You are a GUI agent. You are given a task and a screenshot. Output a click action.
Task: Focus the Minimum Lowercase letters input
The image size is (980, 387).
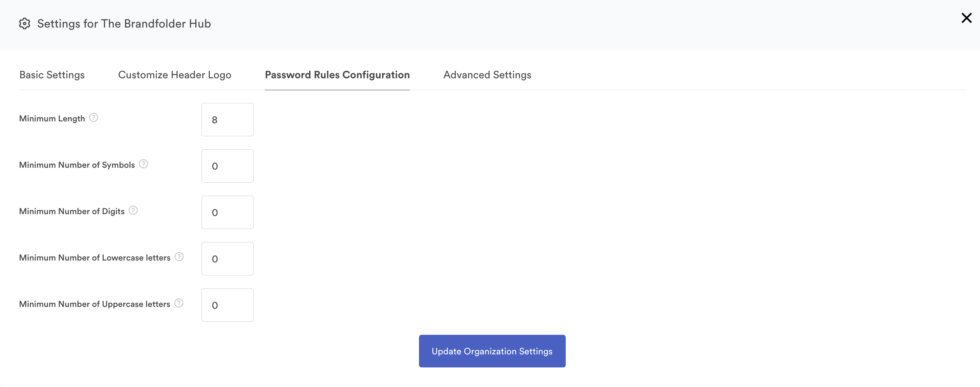(x=228, y=259)
